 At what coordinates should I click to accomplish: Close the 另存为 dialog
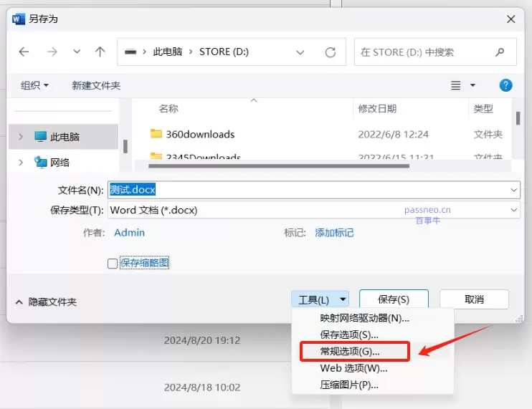510,19
